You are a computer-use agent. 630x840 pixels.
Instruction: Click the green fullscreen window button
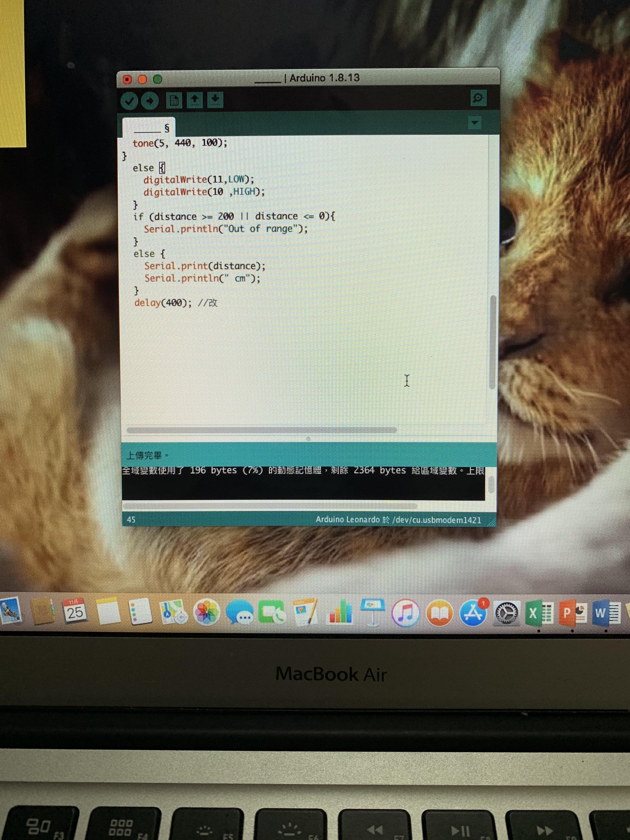[157, 79]
